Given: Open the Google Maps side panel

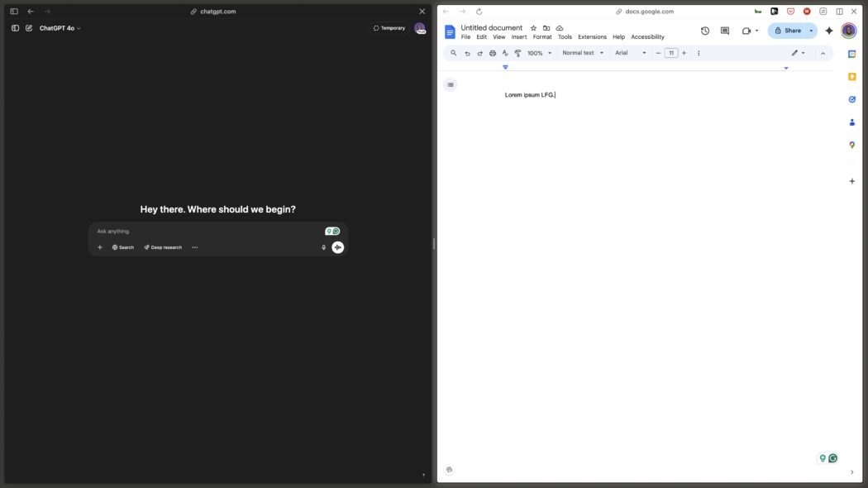Looking at the screenshot, I should (x=851, y=144).
